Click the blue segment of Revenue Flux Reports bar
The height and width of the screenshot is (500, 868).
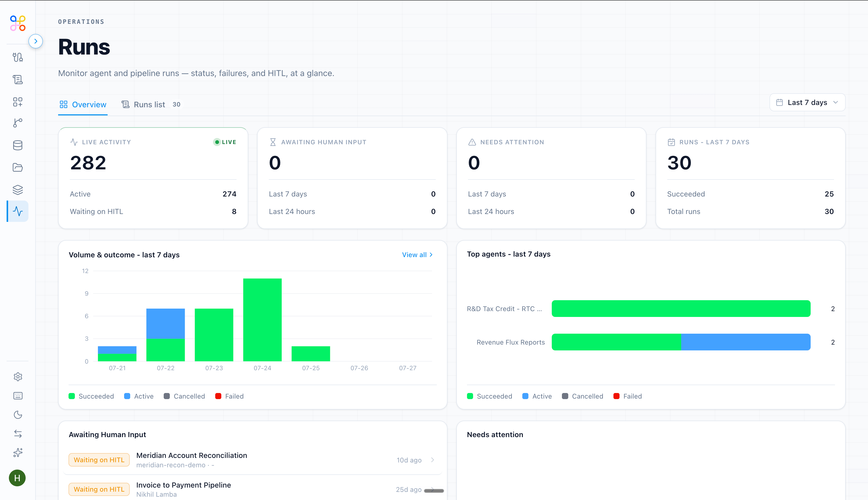746,342
